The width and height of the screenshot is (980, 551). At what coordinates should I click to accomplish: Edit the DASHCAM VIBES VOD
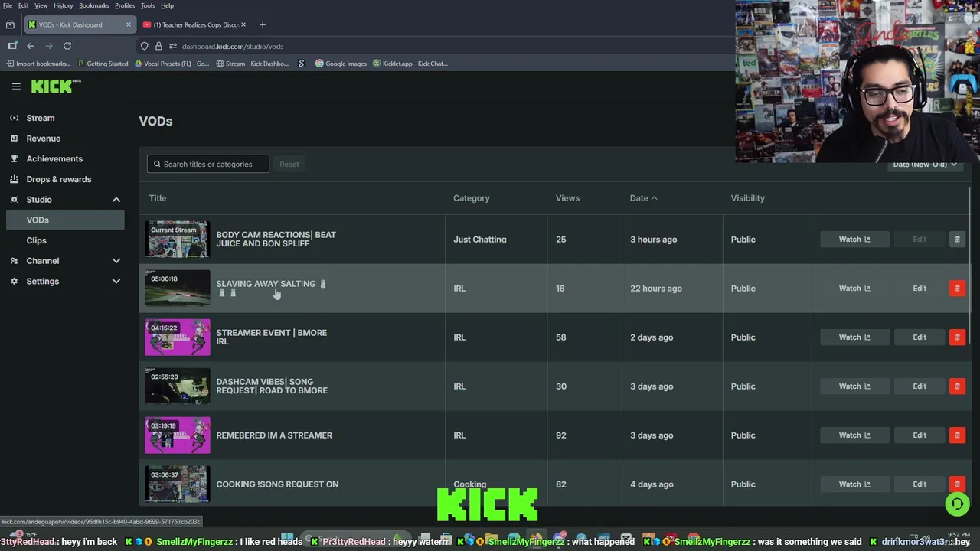tap(920, 386)
